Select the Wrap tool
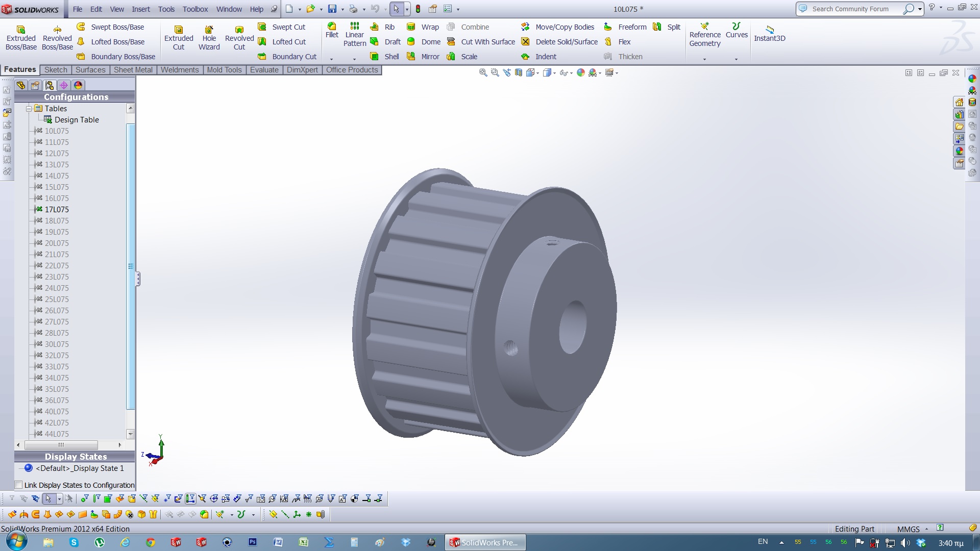This screenshot has width=980, height=551. 423,27
